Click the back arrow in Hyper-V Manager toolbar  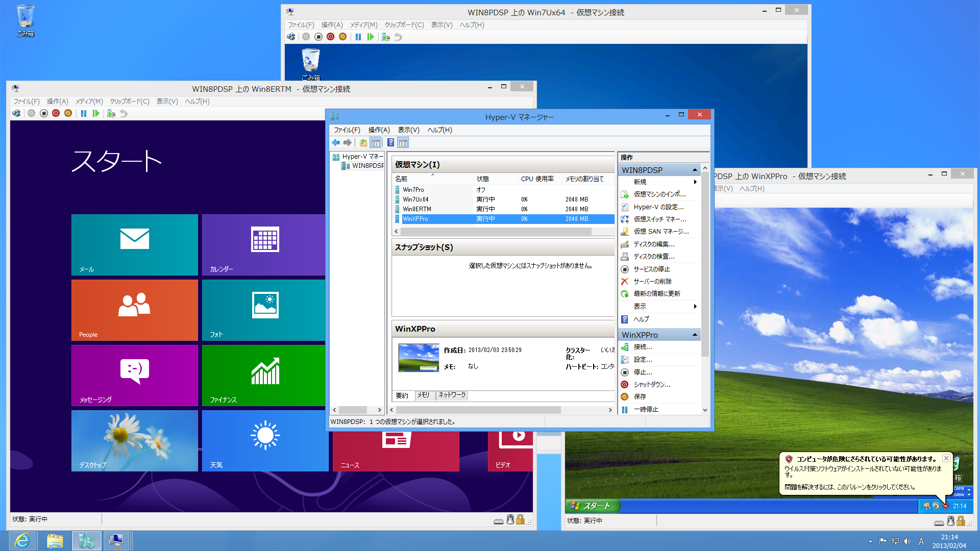(x=336, y=143)
